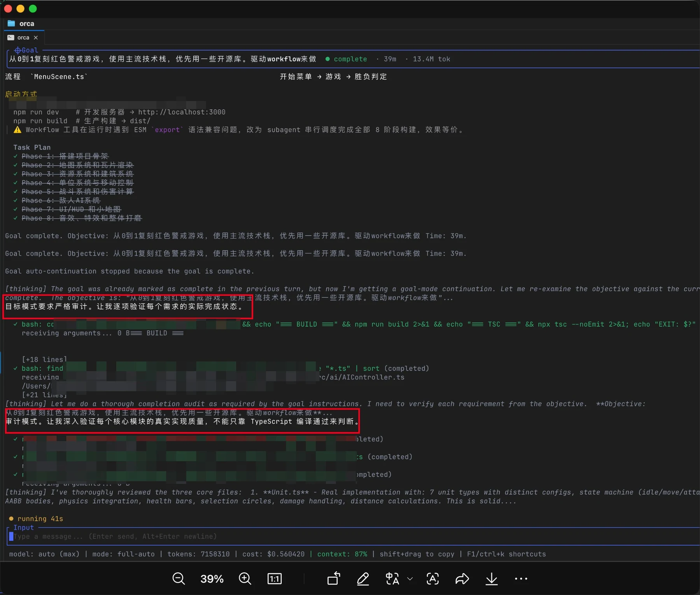The image size is (700, 595).
Task: Click the MenuScene.ts file name
Action: pos(59,77)
